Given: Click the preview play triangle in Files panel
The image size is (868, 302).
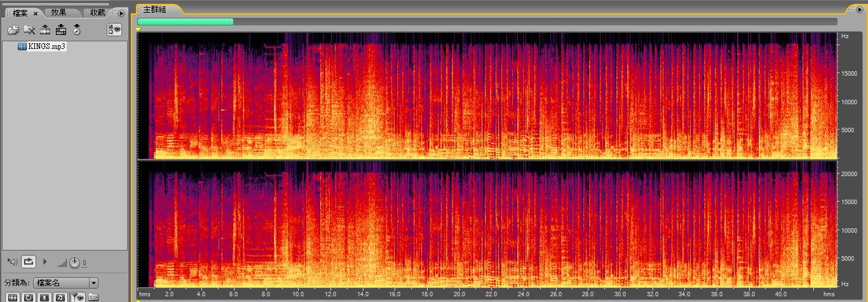Looking at the screenshot, I should [44, 261].
